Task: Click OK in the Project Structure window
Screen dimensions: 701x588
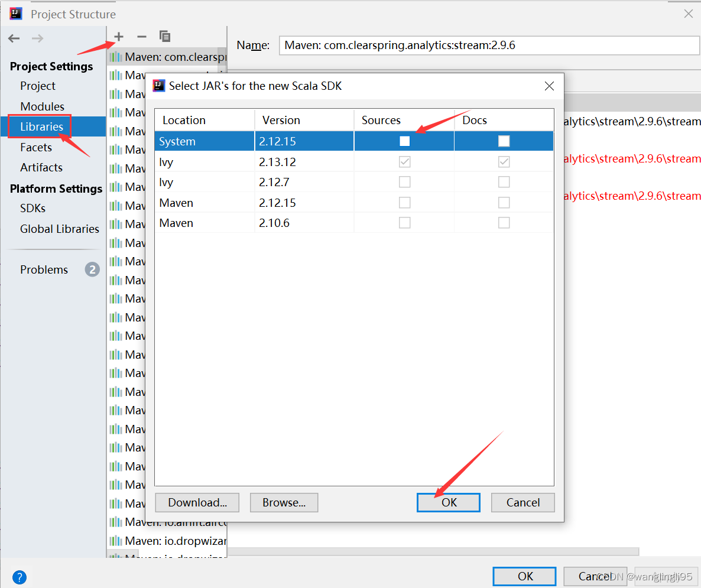Action: tap(524, 576)
